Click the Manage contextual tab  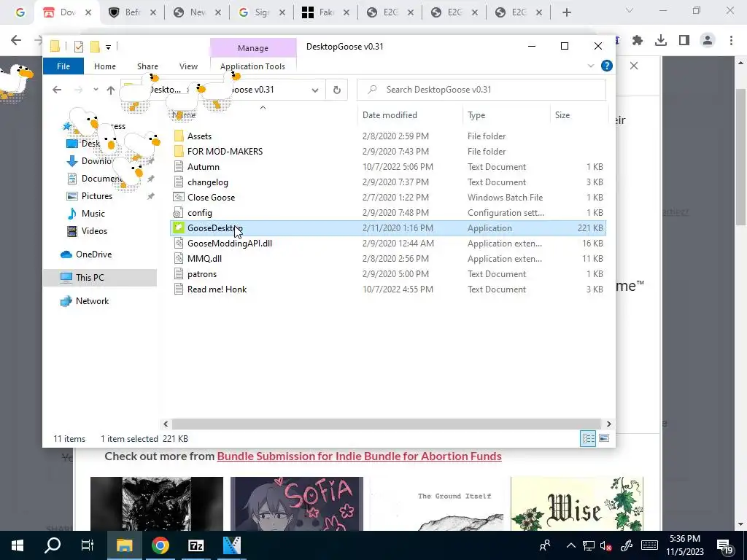click(253, 48)
